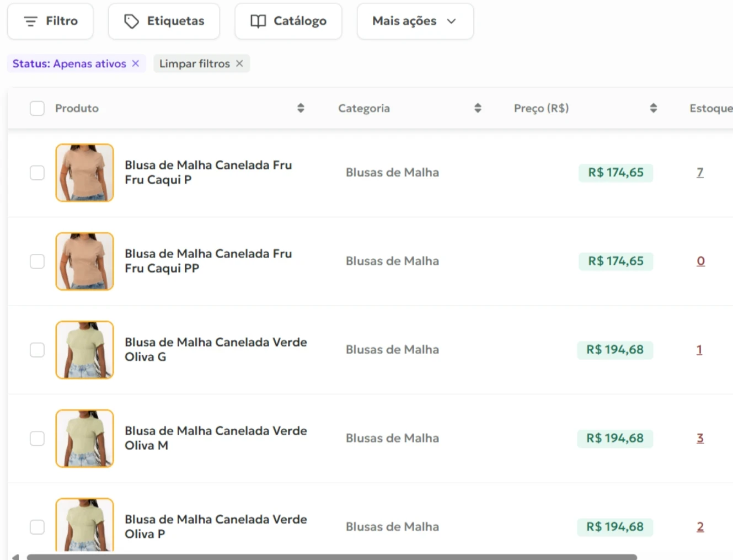Image resolution: width=733 pixels, height=560 pixels.
Task: Open stock link 2 for Verde Oliva P
Action: [x=700, y=527]
